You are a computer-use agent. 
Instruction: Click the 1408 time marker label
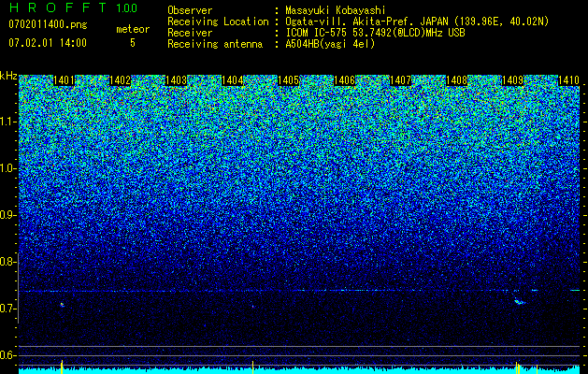[457, 80]
